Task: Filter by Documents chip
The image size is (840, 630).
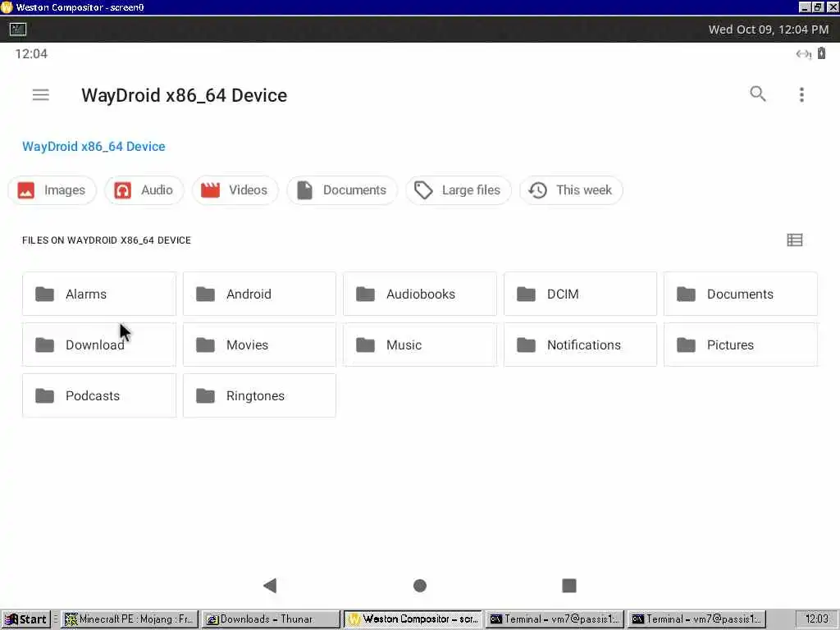Action: point(342,190)
